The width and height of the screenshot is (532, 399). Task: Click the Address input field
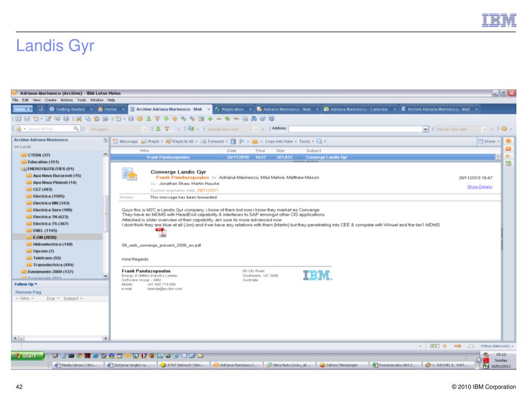(355, 129)
